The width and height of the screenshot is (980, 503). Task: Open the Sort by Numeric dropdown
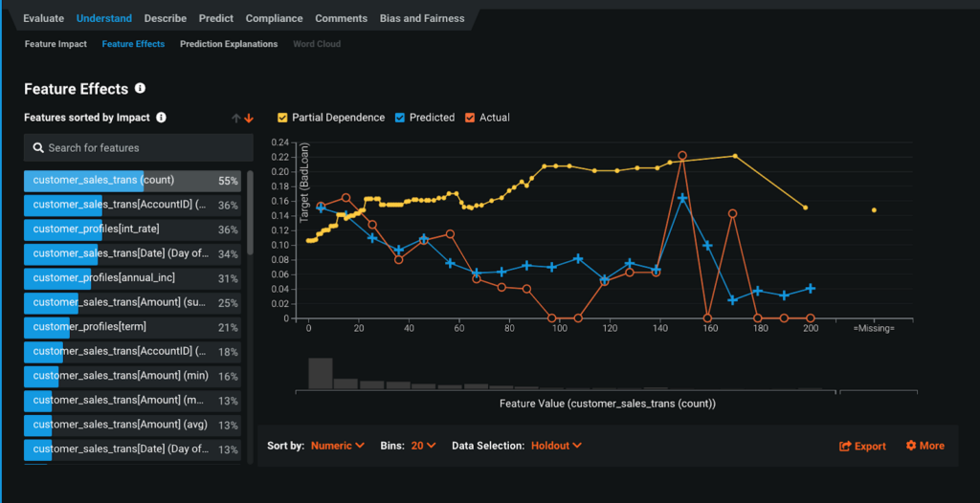338,446
